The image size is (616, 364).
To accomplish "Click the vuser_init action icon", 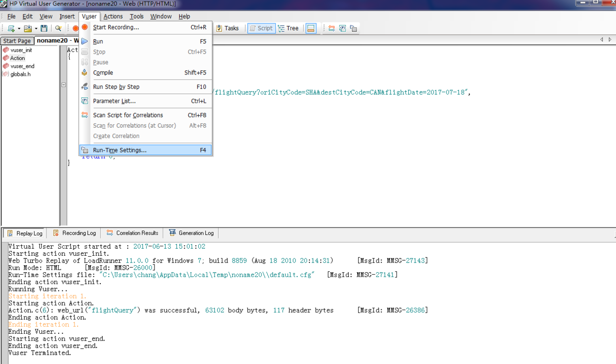I will click(5, 50).
